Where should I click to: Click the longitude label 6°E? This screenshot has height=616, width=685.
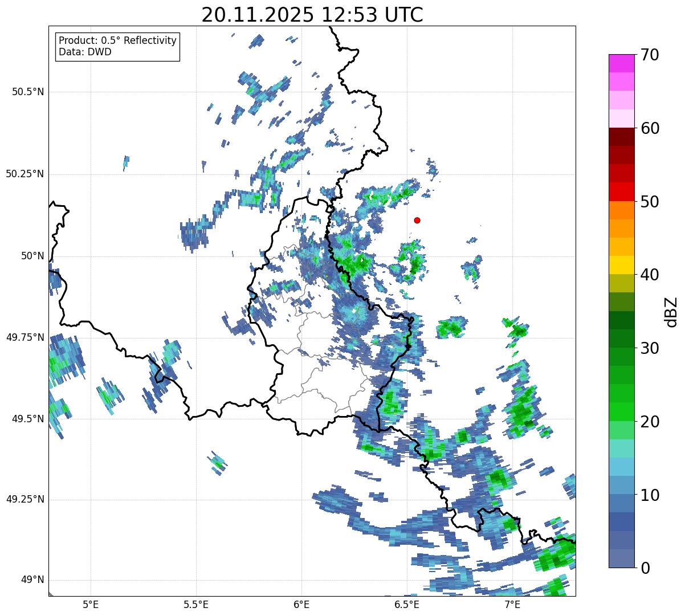[x=301, y=604]
